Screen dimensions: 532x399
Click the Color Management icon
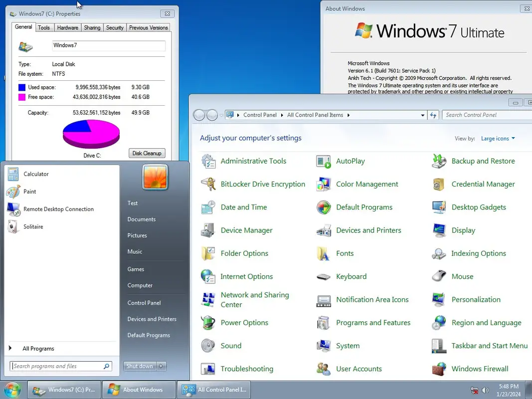pos(324,184)
